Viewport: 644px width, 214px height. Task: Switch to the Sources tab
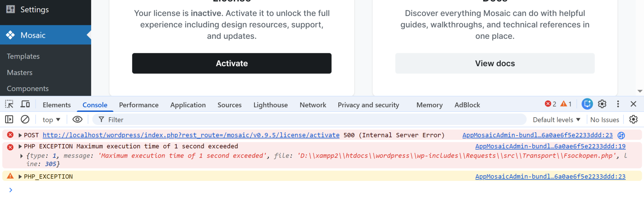[230, 105]
